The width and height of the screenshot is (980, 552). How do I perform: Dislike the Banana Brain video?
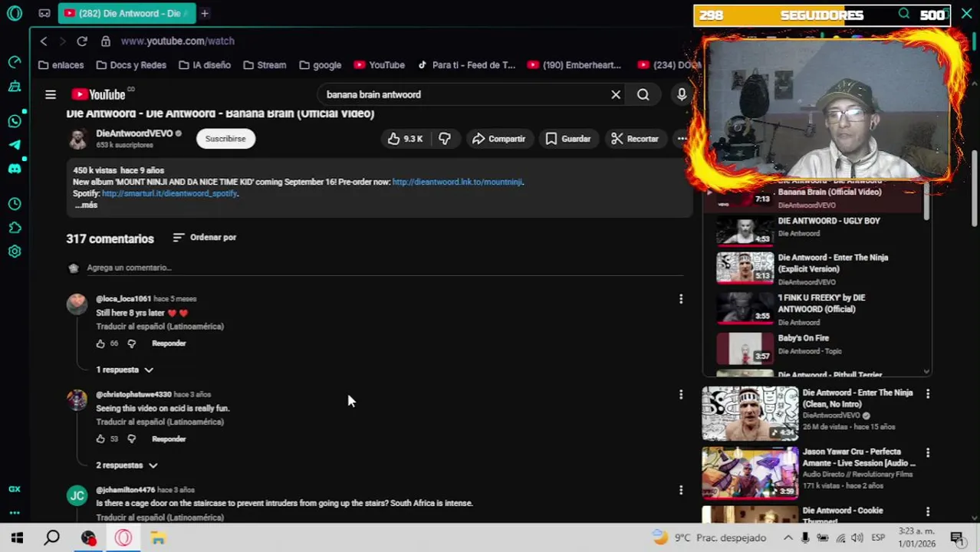point(445,139)
